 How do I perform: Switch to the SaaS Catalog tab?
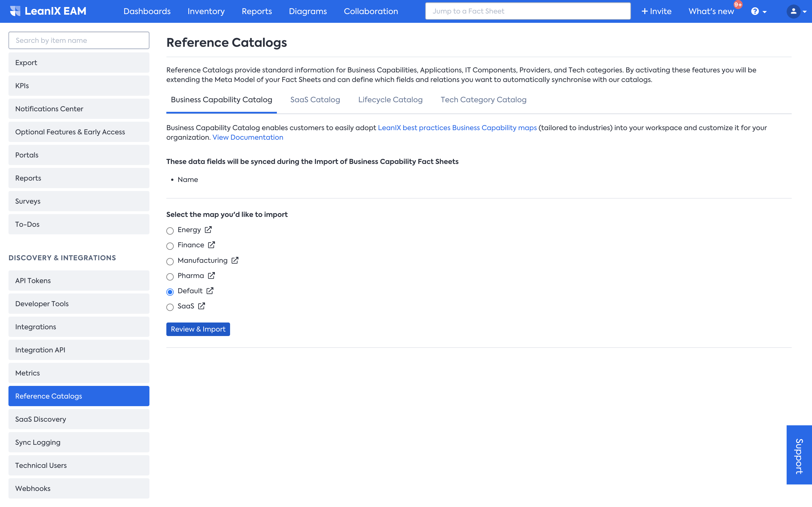[x=315, y=100]
